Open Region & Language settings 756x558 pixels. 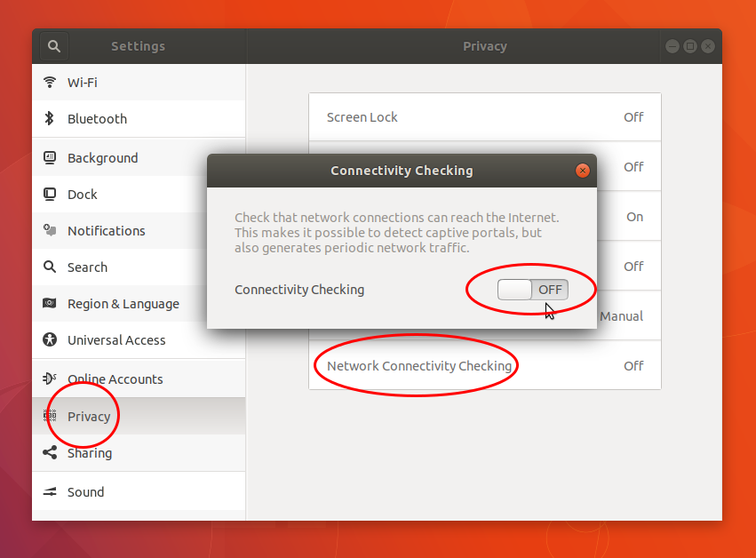tap(139, 304)
